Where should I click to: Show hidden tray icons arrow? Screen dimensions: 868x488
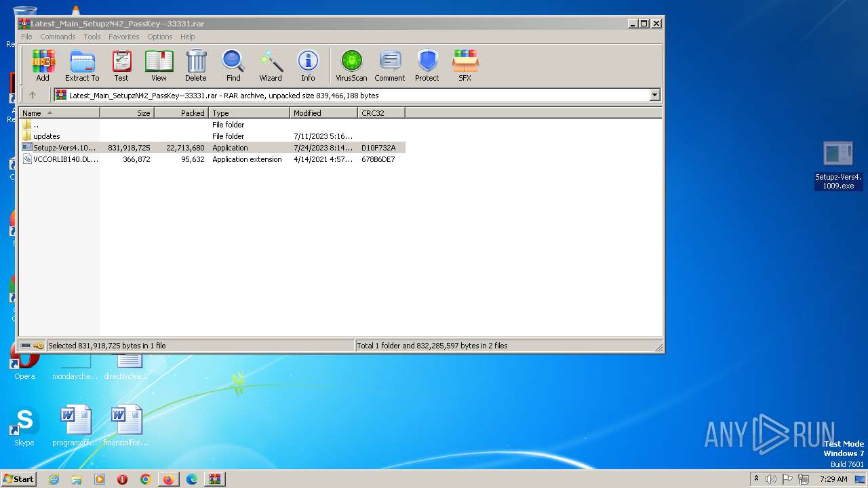(756, 479)
